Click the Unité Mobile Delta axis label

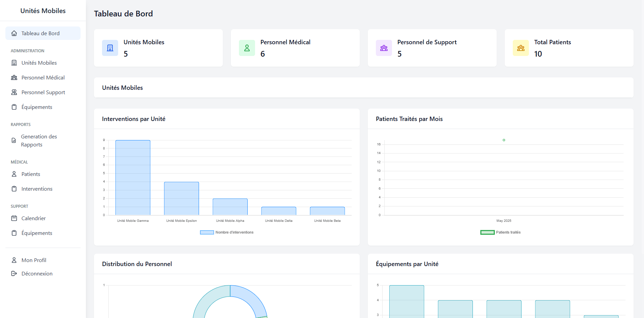coord(279,221)
